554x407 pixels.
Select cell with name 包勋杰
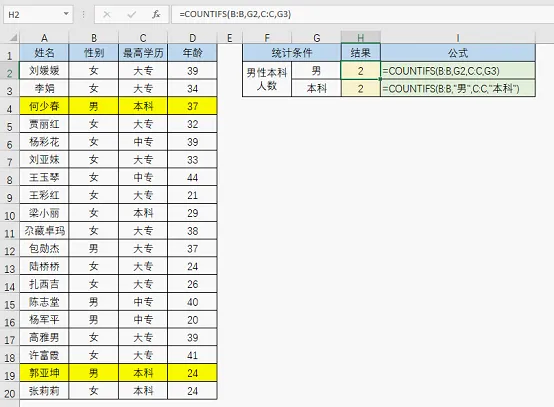[x=44, y=248]
